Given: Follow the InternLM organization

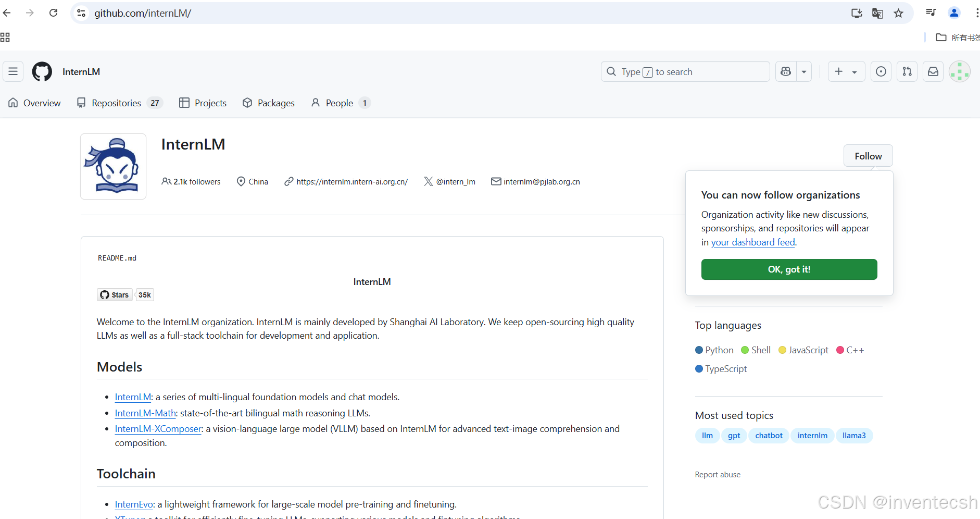Looking at the screenshot, I should point(868,156).
